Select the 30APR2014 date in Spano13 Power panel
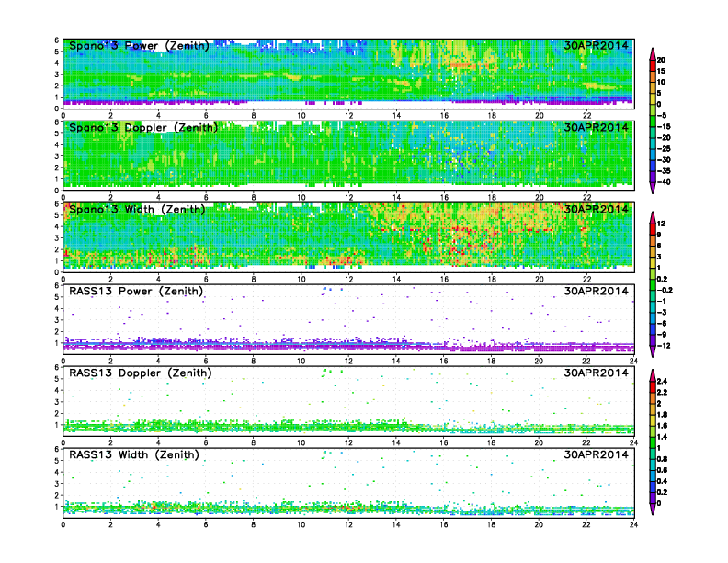The image size is (728, 563). [x=597, y=45]
